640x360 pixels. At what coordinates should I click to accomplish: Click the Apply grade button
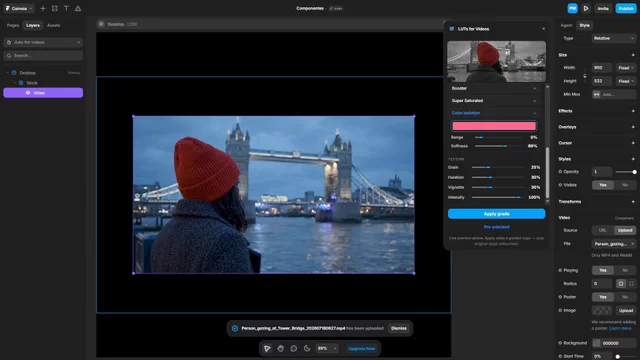[496, 214]
